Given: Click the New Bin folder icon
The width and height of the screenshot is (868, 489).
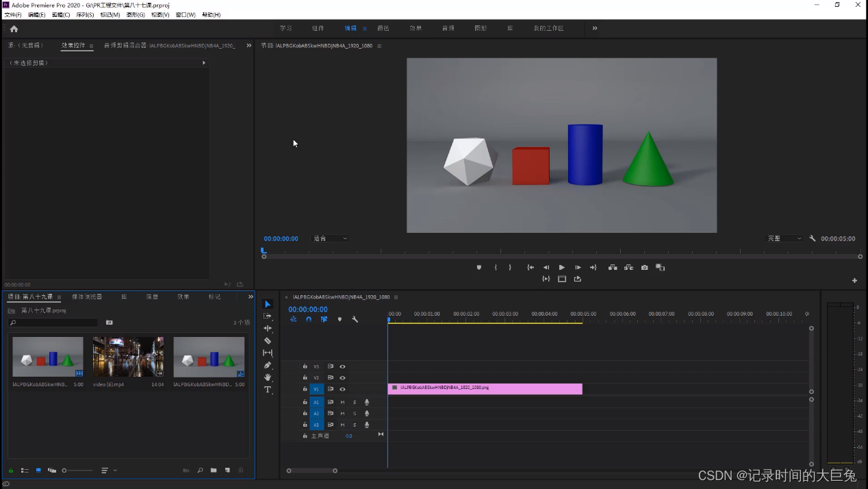Looking at the screenshot, I should coord(214,471).
